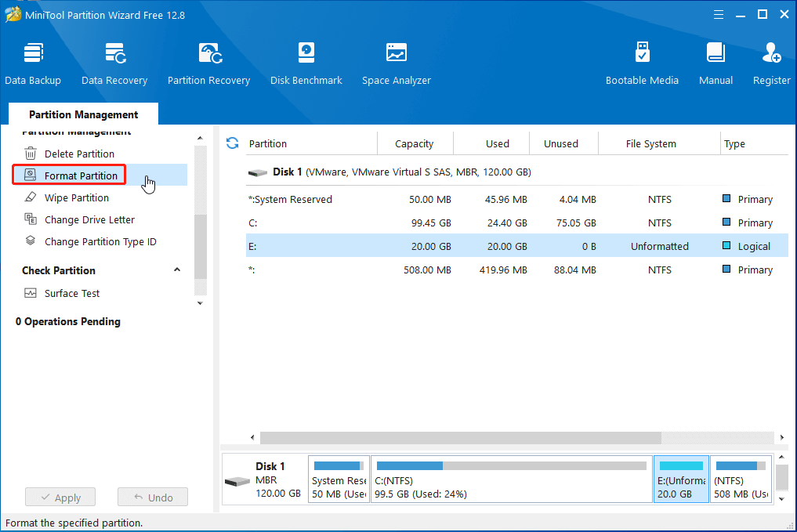
Task: Refresh the partition list
Action: pyautogui.click(x=232, y=143)
